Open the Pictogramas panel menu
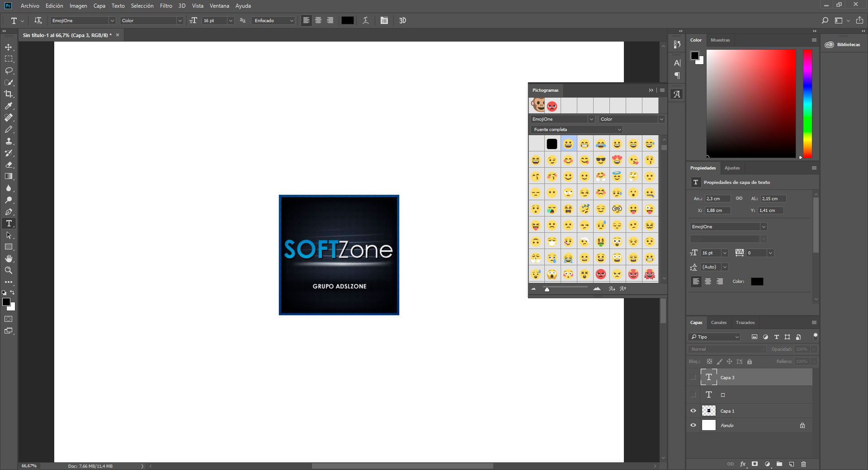This screenshot has height=470, width=868. tap(662, 90)
